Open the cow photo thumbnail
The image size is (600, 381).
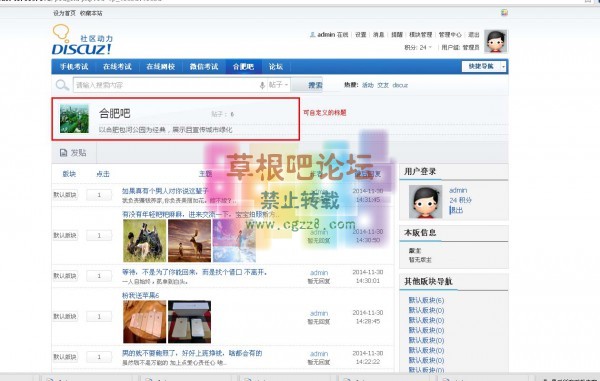click(145, 241)
